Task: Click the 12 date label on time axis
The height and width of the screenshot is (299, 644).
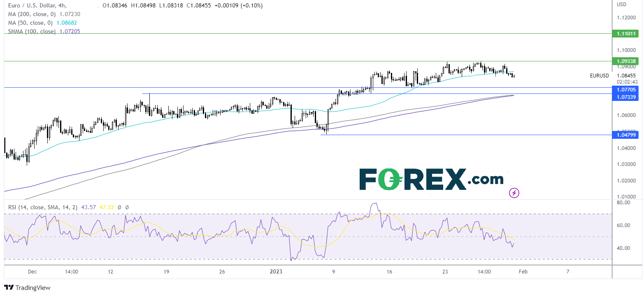Action: (110, 272)
